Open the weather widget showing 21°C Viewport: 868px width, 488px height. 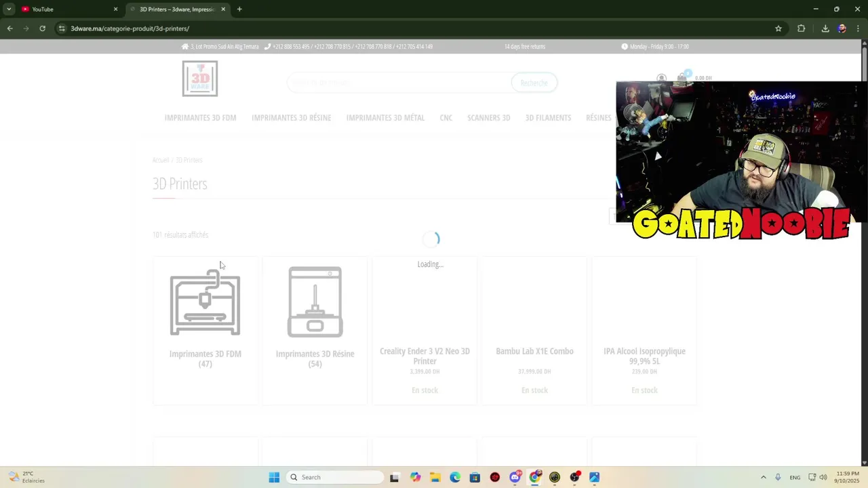click(27, 477)
